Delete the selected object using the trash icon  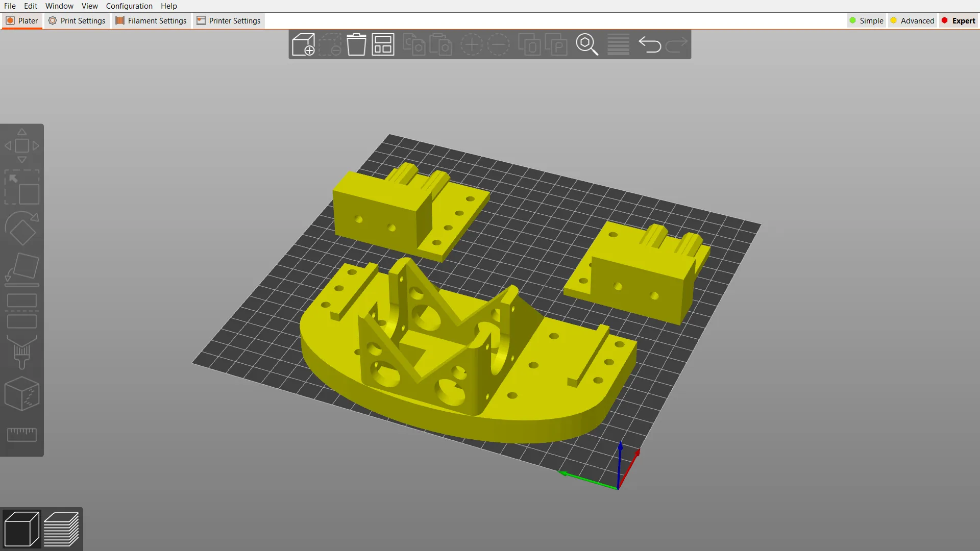tap(356, 44)
